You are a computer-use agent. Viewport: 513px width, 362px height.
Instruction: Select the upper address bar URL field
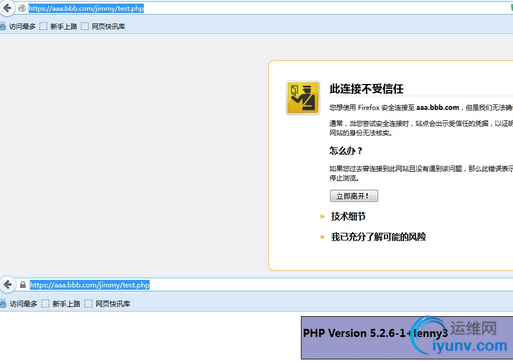point(263,8)
